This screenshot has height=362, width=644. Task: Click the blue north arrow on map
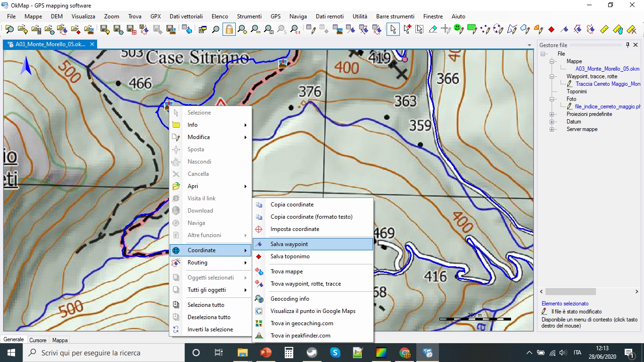26,66
